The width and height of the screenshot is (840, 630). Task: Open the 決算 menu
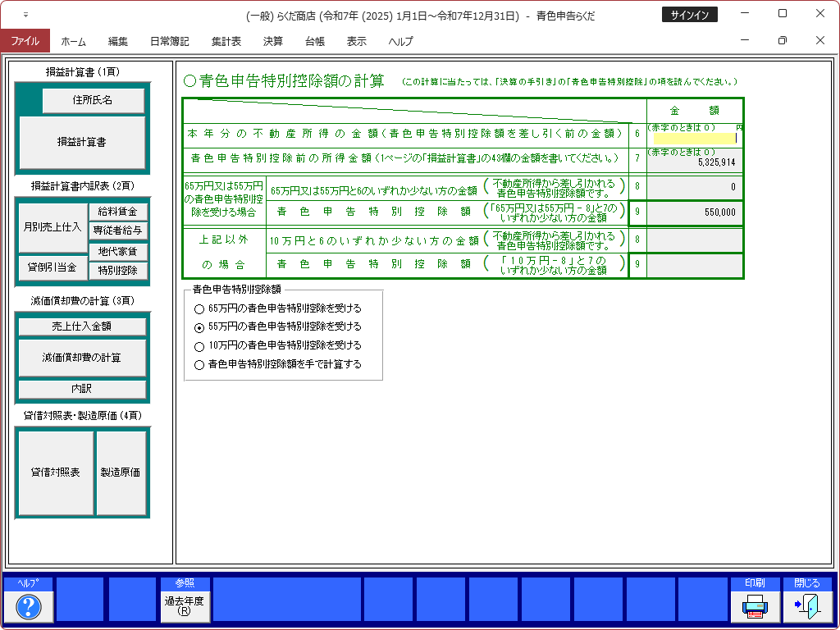pos(273,41)
